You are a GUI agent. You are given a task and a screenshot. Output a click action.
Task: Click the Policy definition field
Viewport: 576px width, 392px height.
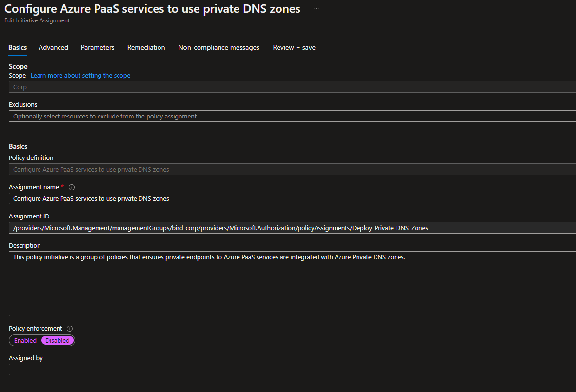195,169
